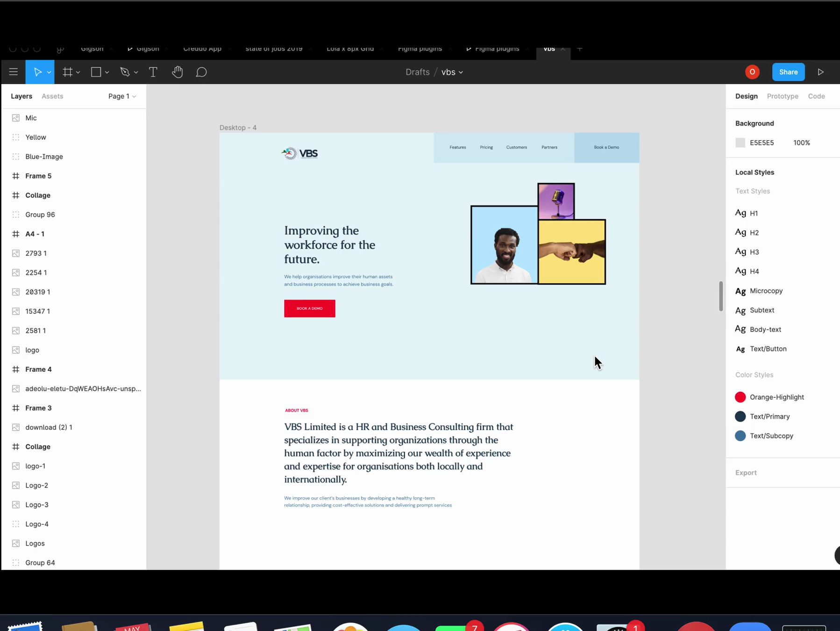Edit the background opacity 100% field
840x631 pixels.
coord(802,143)
